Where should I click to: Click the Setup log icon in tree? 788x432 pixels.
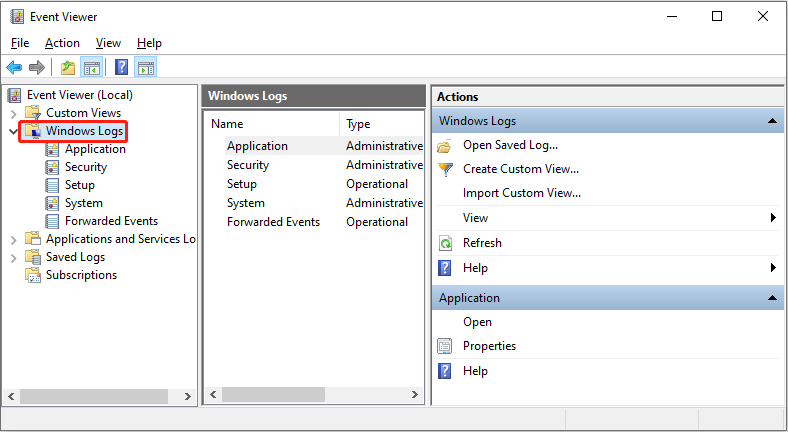[x=52, y=185]
